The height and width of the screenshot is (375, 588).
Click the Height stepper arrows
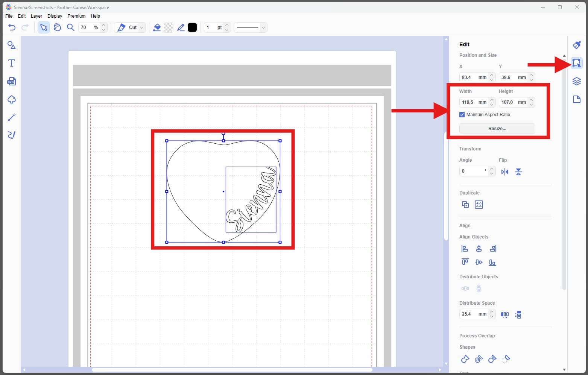coord(531,102)
